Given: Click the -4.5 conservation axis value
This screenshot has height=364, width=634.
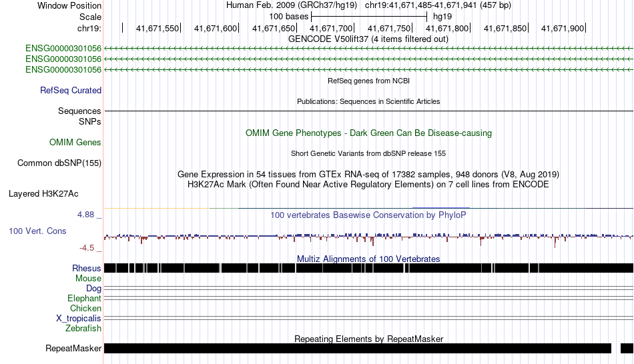Looking at the screenshot, I should (87, 247).
